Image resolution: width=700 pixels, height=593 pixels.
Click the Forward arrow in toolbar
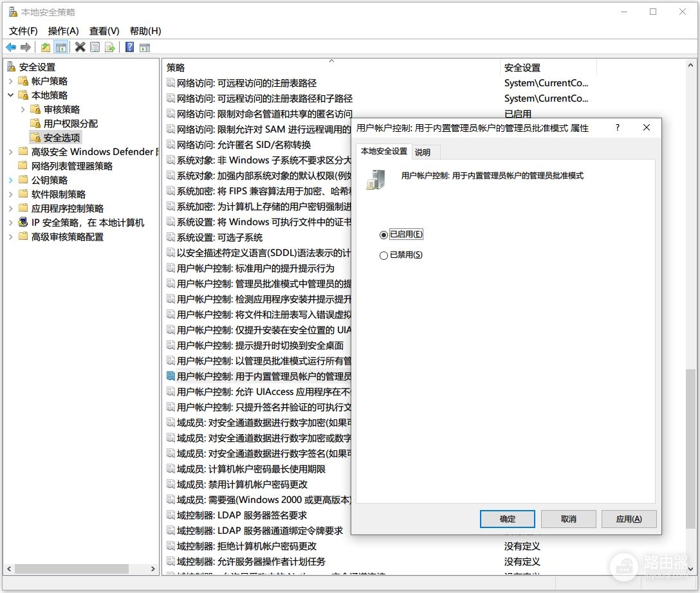pyautogui.click(x=26, y=48)
